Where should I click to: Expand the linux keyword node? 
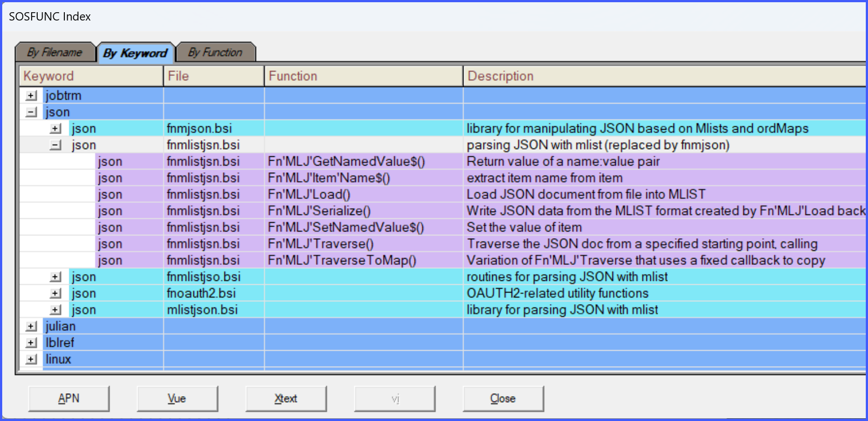[x=32, y=360]
